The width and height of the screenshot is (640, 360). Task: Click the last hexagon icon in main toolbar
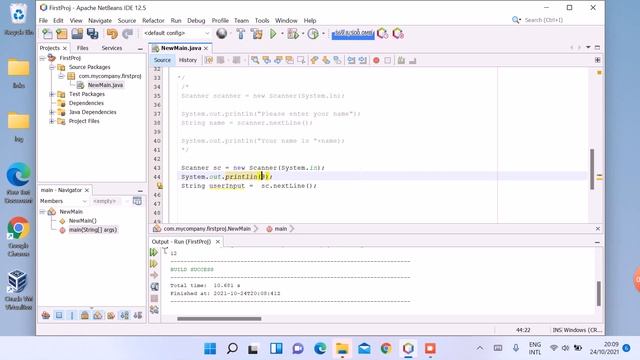point(398,33)
